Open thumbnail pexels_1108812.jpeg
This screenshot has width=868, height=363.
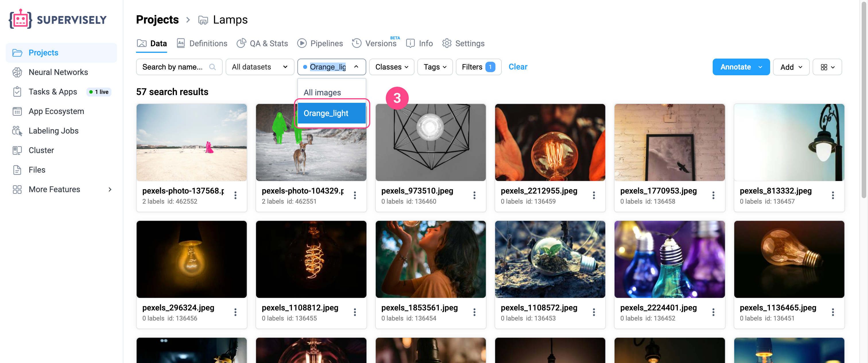pyautogui.click(x=311, y=259)
